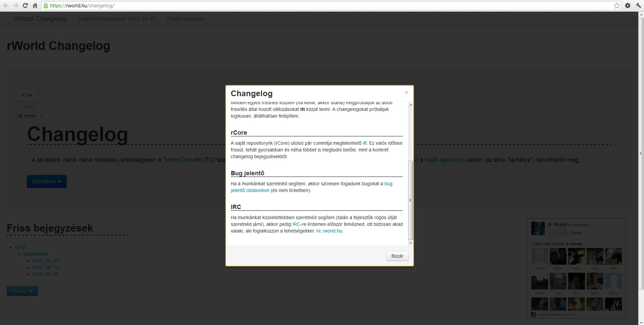This screenshot has height=325, width=644.
Task: Open the 2012. 09. 08. entry
Action: 45,274
